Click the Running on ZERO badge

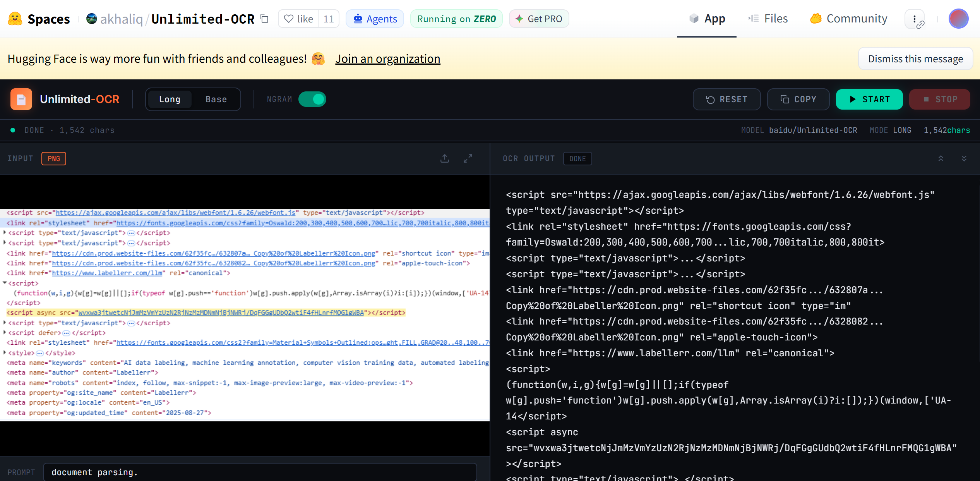pyautogui.click(x=456, y=19)
